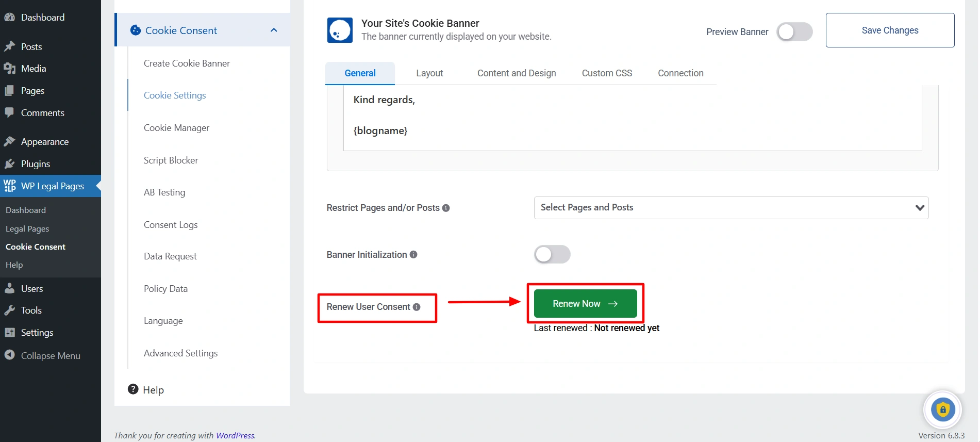Click the Save Changes button
This screenshot has height=442, width=980.
(889, 30)
